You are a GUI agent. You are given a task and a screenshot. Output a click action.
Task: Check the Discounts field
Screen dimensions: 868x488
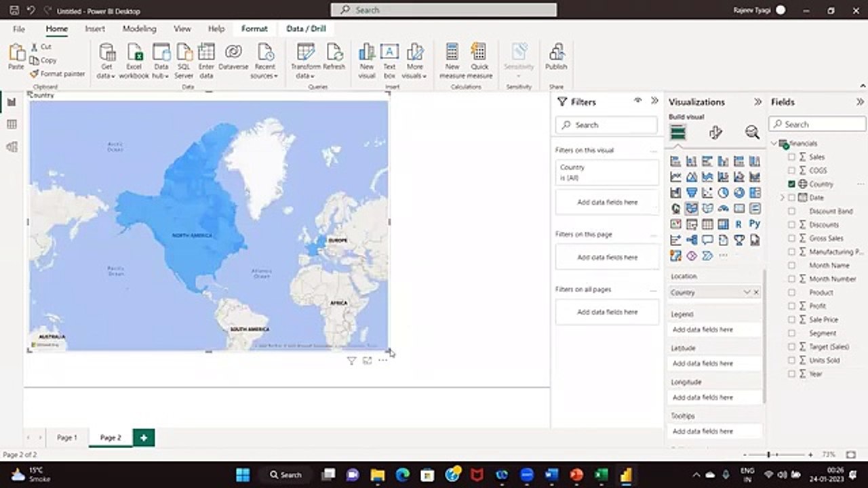(x=791, y=224)
